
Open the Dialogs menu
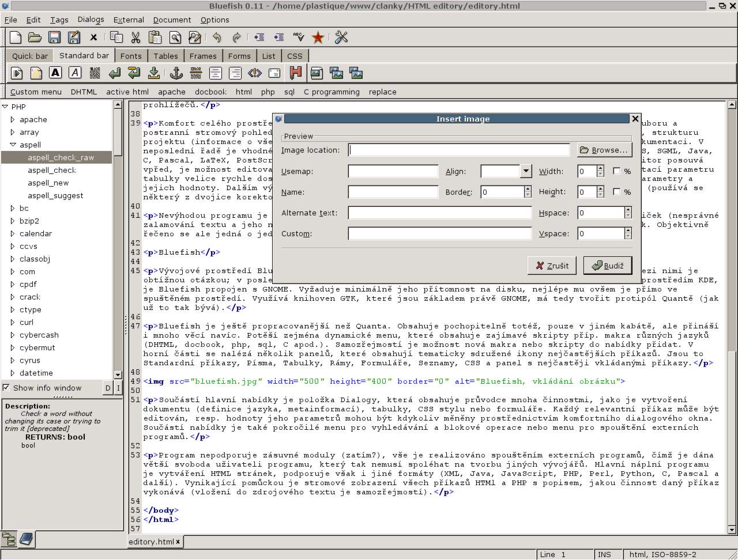click(x=91, y=20)
